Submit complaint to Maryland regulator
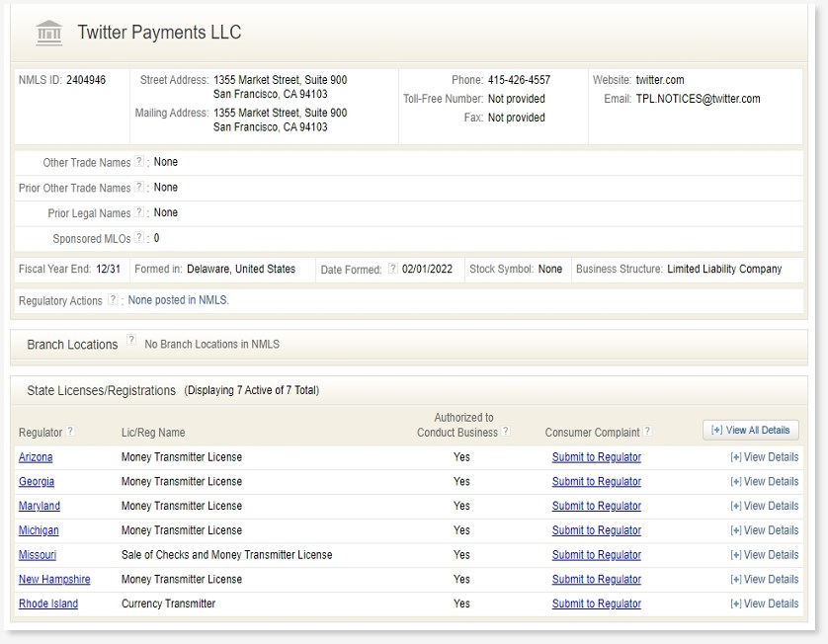The width and height of the screenshot is (828, 644). tap(596, 506)
